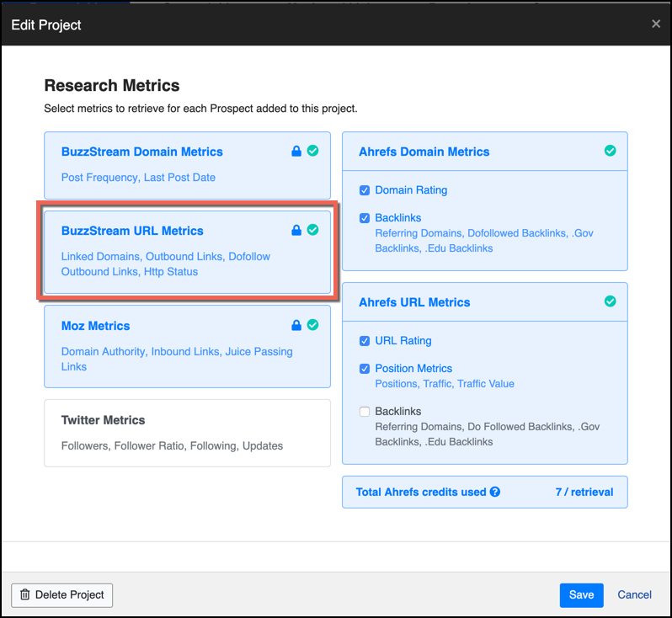Click the green checkmark on Ahrefs URL Metrics
The image size is (672, 618).
pyautogui.click(x=610, y=301)
